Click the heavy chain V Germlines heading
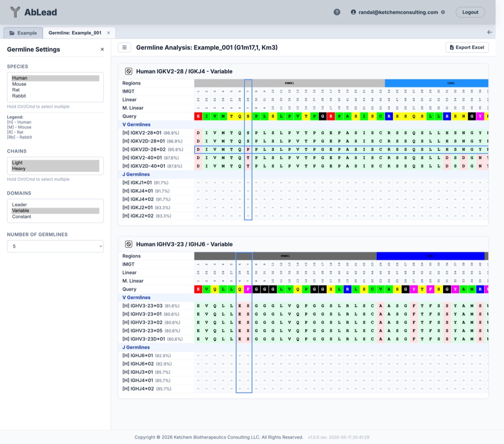Image resolution: width=504 pixels, height=444 pixels. tap(136, 298)
